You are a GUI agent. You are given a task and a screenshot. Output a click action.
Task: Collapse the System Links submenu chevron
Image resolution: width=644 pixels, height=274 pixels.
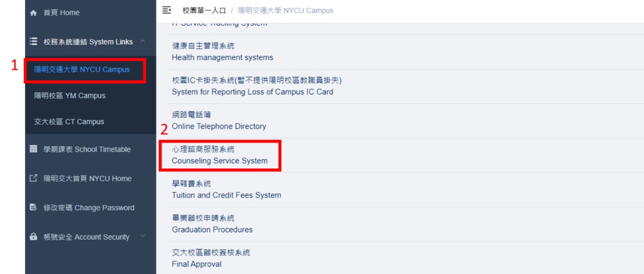(x=143, y=42)
